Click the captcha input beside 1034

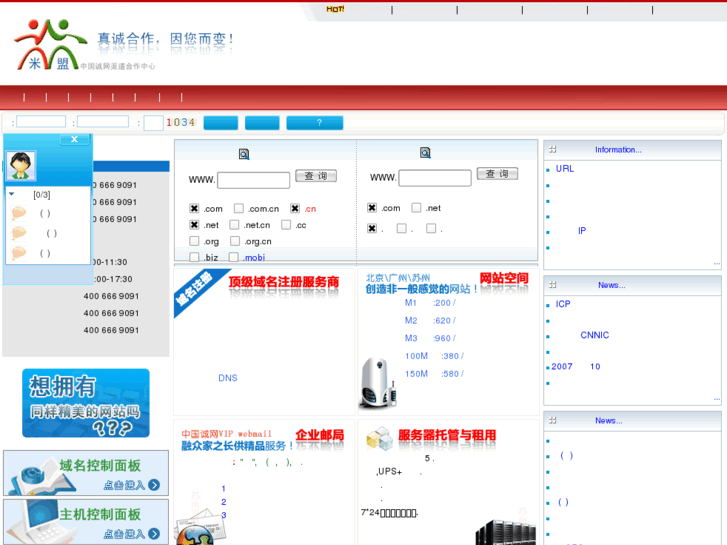tap(153, 122)
